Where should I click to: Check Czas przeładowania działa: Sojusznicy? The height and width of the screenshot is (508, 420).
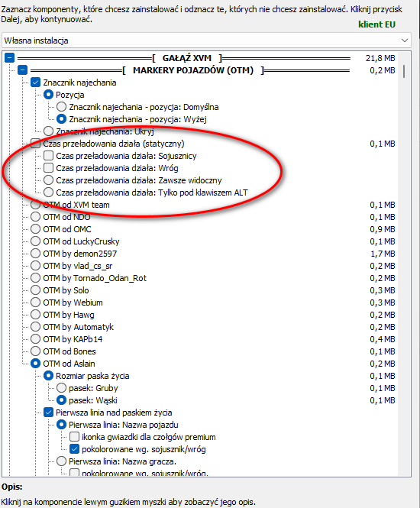(49, 156)
